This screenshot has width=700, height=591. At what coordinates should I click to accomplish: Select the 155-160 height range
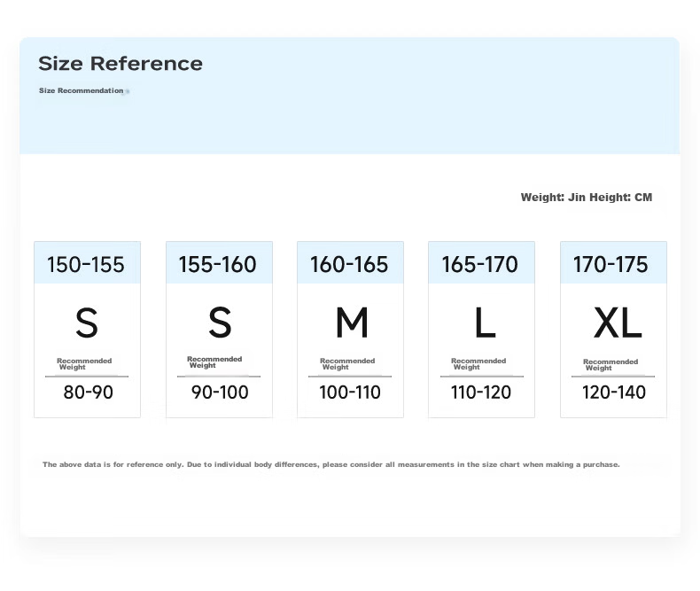[x=217, y=264]
